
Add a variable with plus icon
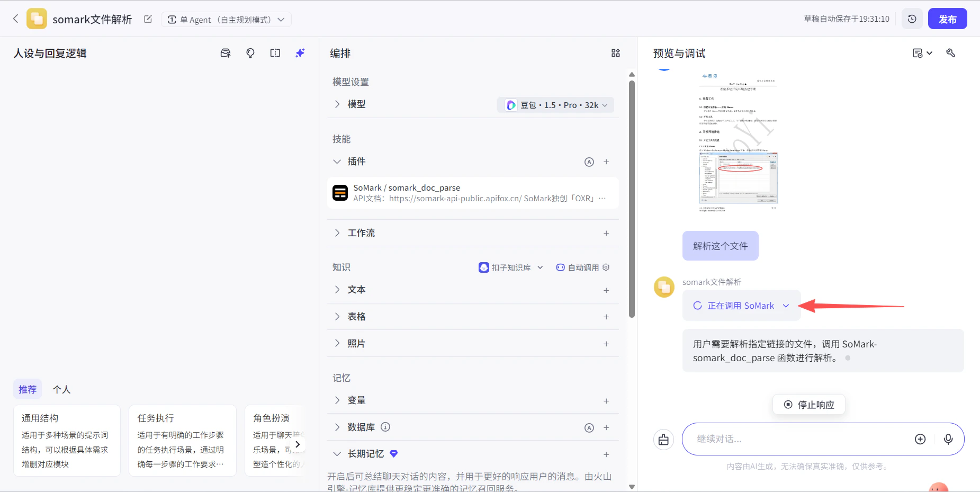tap(606, 401)
